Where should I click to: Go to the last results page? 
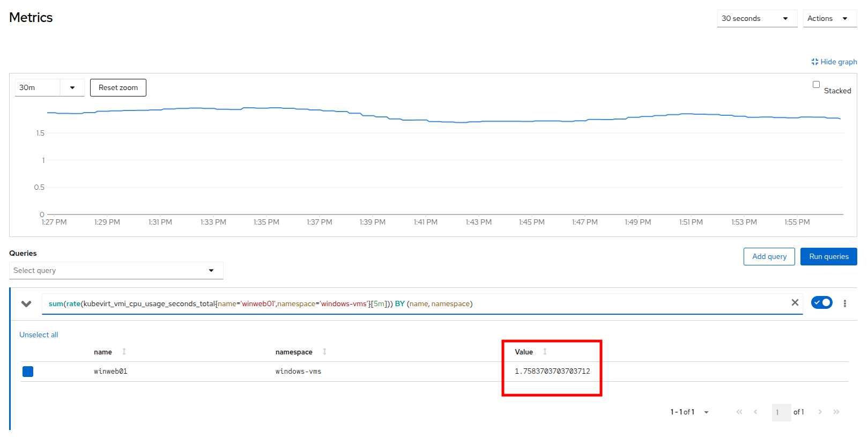pos(836,412)
